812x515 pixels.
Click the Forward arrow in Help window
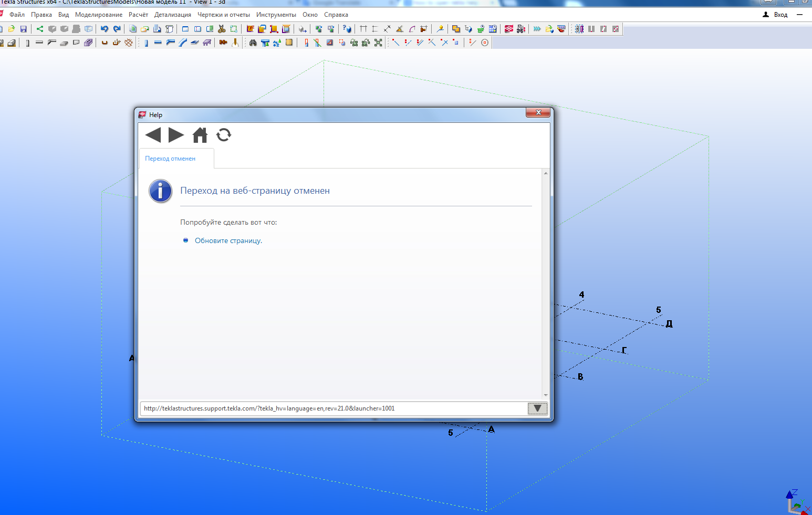176,135
